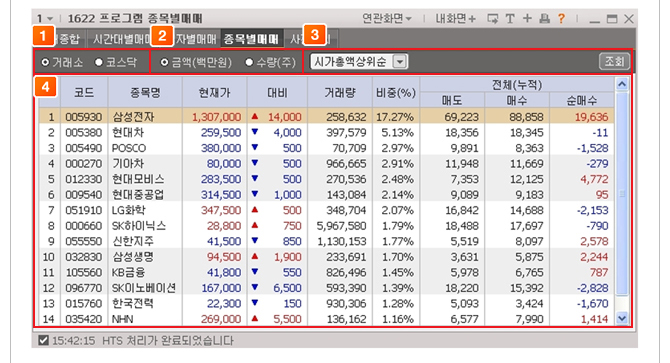The height and width of the screenshot is (363, 670).
Task: Open the window number 1 dropdown
Action: pos(44,19)
